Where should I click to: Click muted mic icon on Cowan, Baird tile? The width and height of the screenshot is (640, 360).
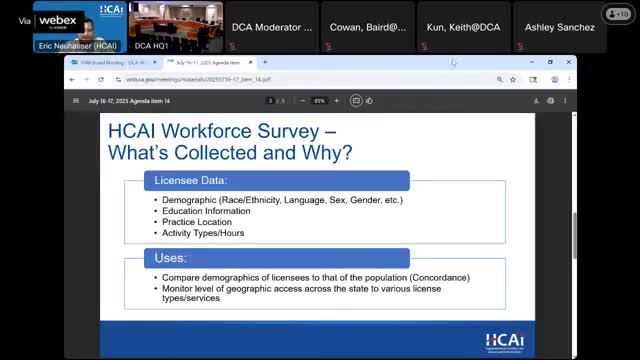tap(329, 46)
